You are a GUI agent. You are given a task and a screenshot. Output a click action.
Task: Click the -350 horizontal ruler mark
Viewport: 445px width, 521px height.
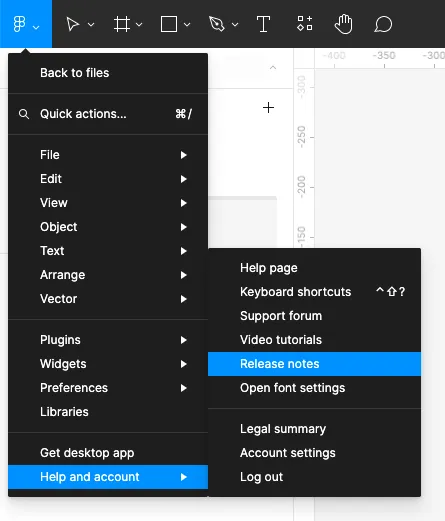[384, 55]
